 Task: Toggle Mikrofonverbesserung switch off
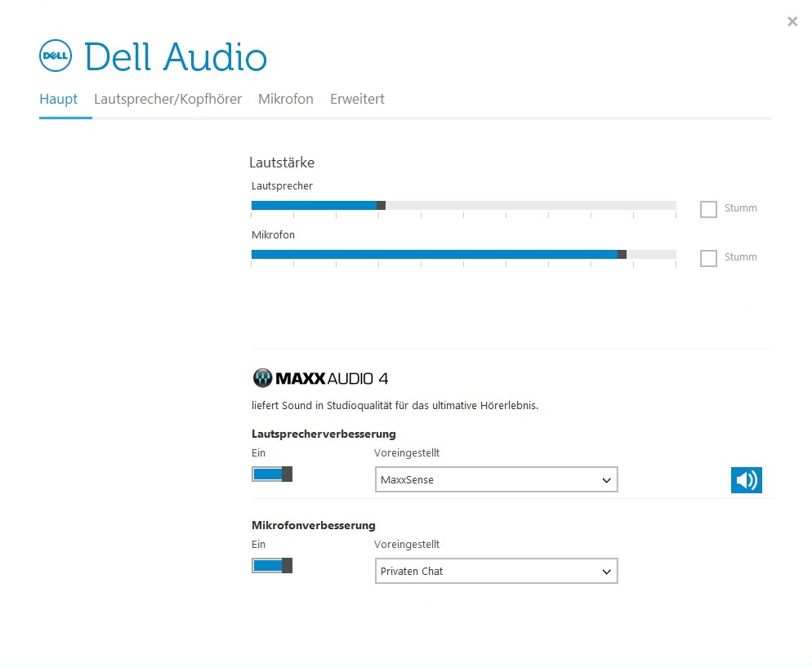(x=272, y=565)
